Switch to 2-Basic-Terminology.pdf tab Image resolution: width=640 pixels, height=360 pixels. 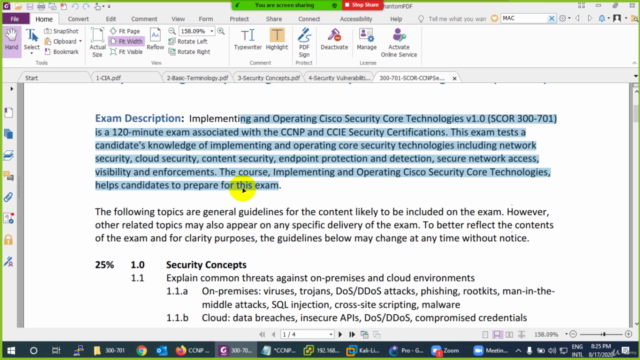tap(197, 78)
